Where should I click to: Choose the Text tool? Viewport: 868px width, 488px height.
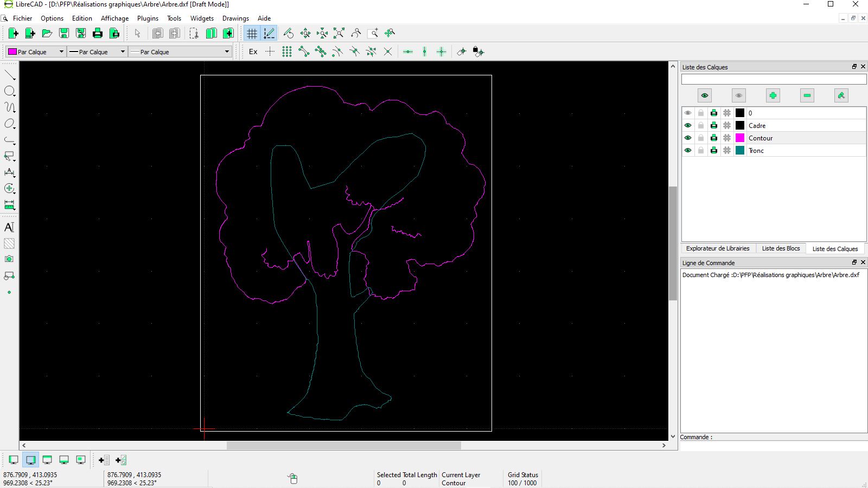point(9,227)
